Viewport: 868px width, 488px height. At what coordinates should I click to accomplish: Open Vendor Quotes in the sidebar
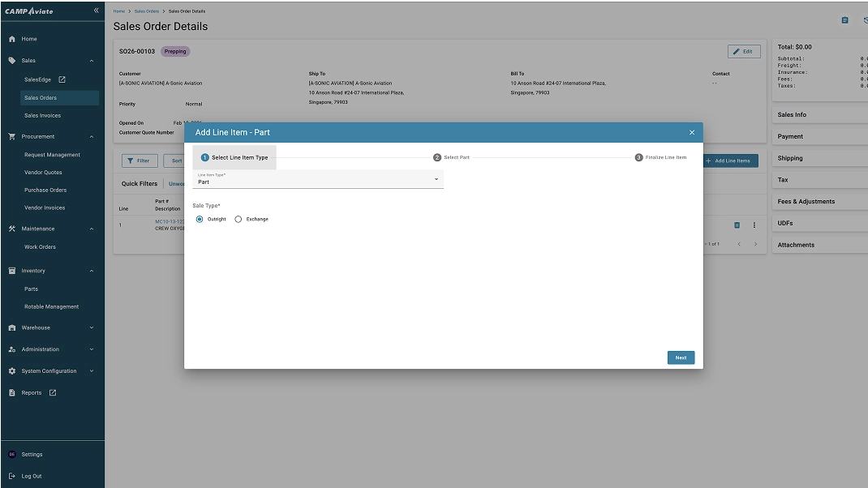(43, 173)
